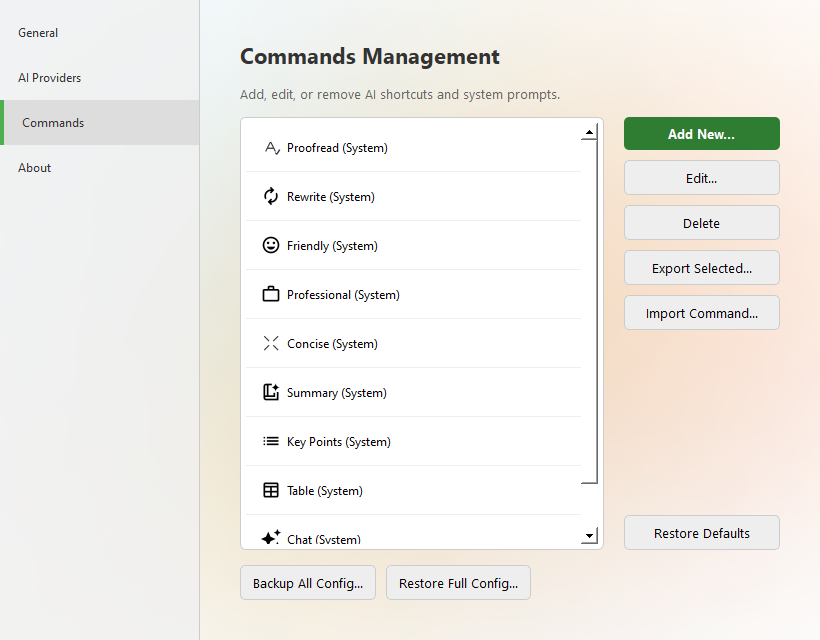Click the Restore Defaults button

(702, 533)
